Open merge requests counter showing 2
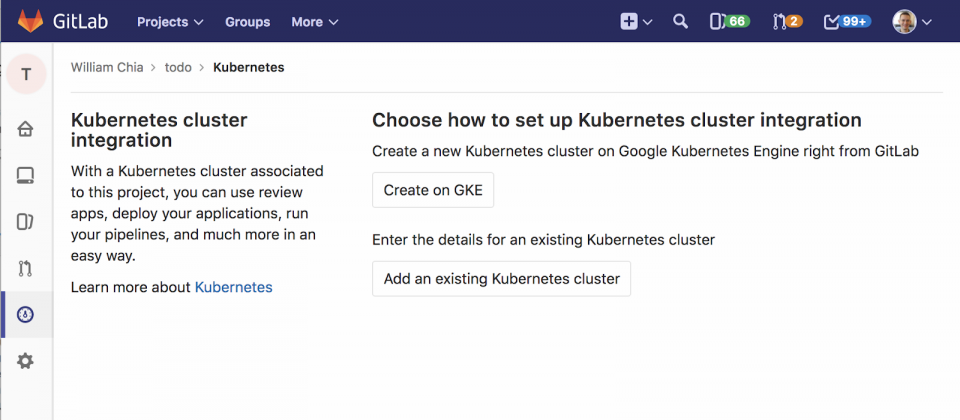Screen dimensions: 960x420 tap(787, 21)
